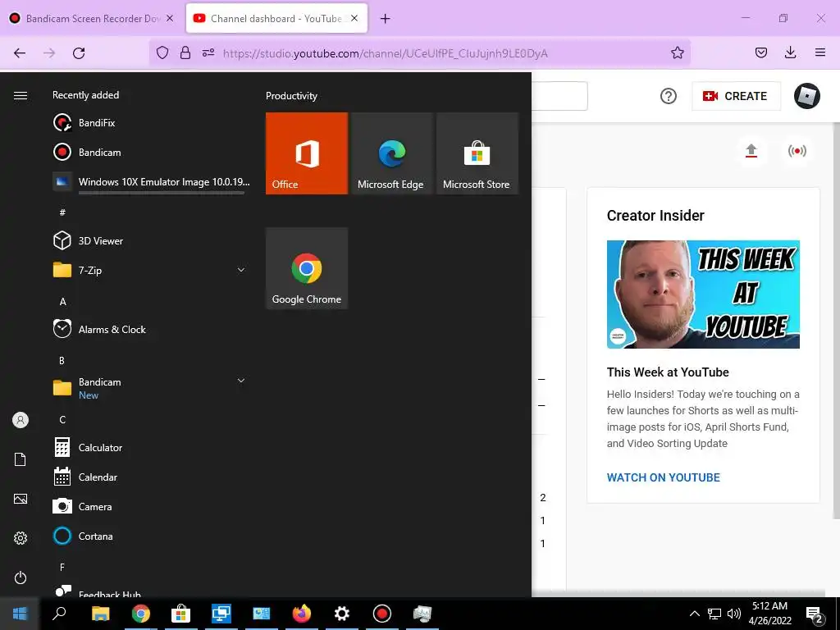Open Settings gear in Start sidebar
The height and width of the screenshot is (630, 840).
coord(21,538)
